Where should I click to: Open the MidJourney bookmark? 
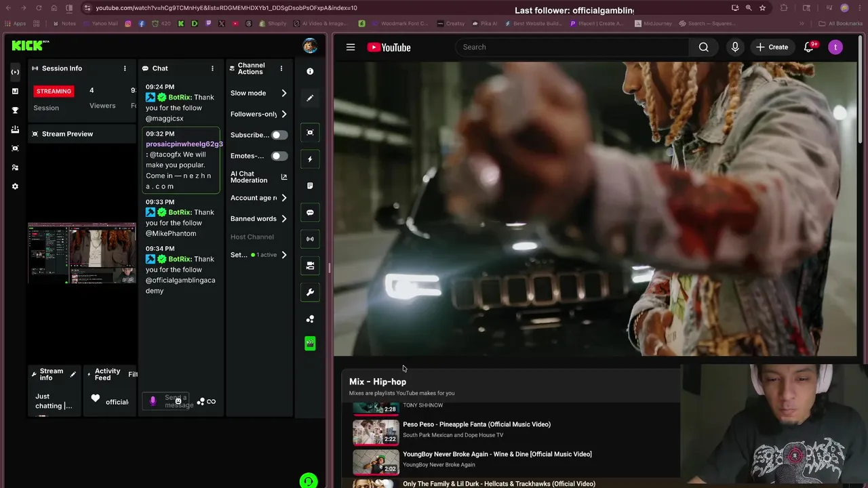654,24
